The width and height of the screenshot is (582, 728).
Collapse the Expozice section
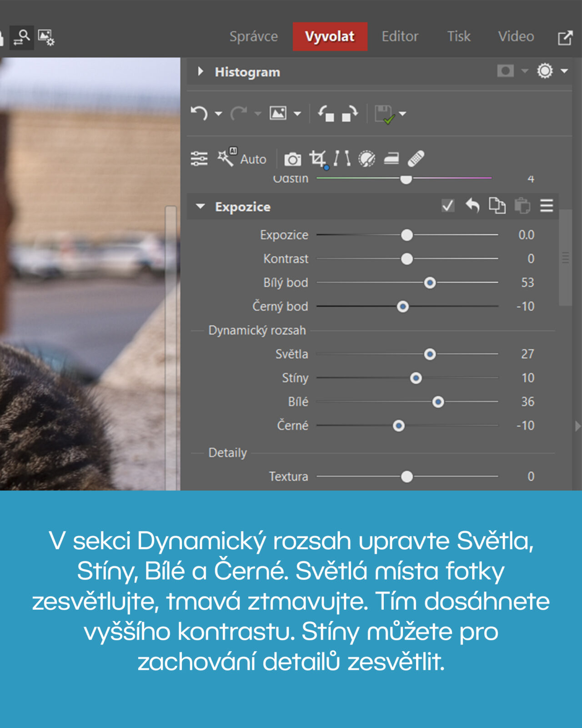(201, 207)
